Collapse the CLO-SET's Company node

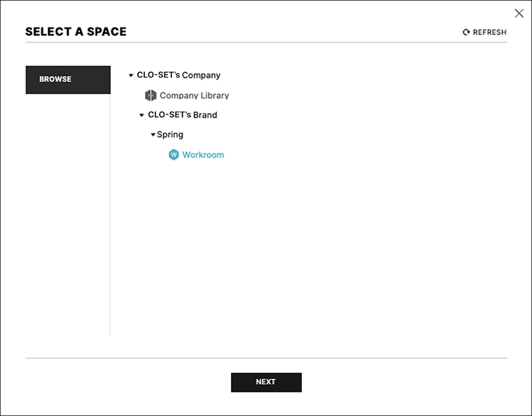click(x=131, y=75)
